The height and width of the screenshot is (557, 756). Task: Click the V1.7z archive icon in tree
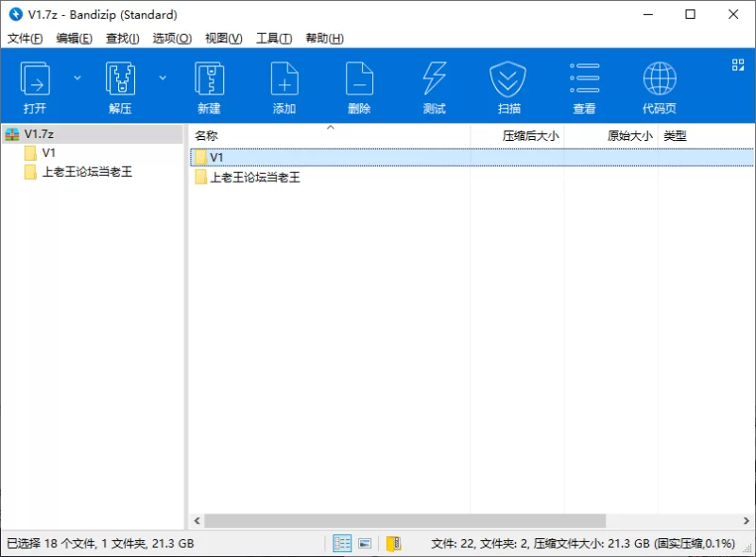[x=12, y=134]
